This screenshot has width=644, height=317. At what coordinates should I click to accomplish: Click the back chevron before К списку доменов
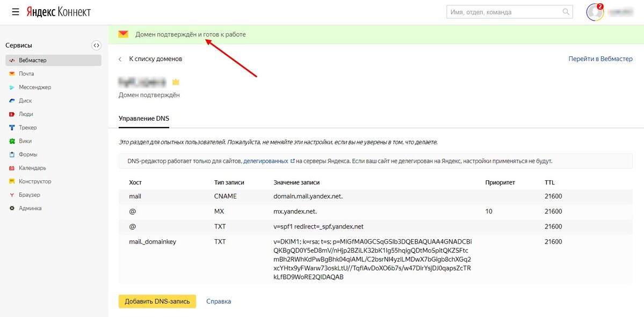point(120,59)
